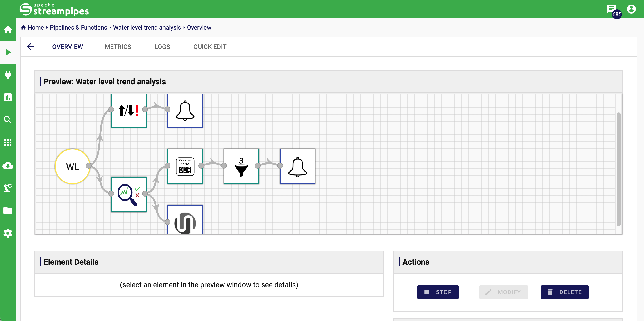Select the WL data stream node
Image resolution: width=644 pixels, height=321 pixels.
point(72,166)
